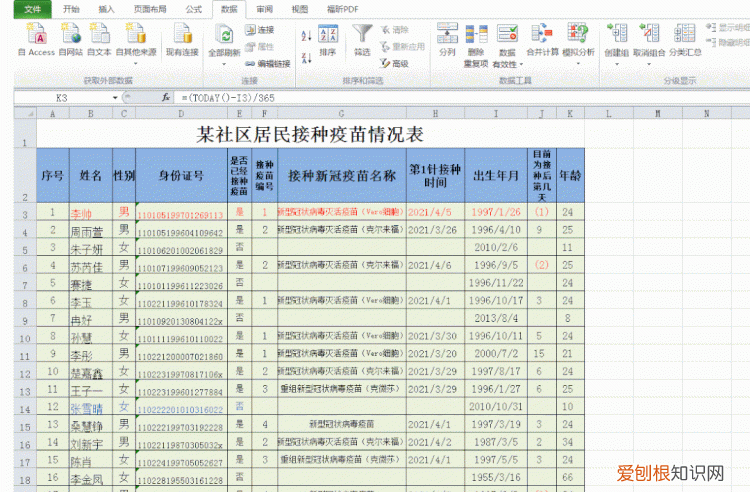750x492 pixels.
Task: Expand 模拟分析 dropdown arrow
Action: pyautogui.click(x=578, y=63)
